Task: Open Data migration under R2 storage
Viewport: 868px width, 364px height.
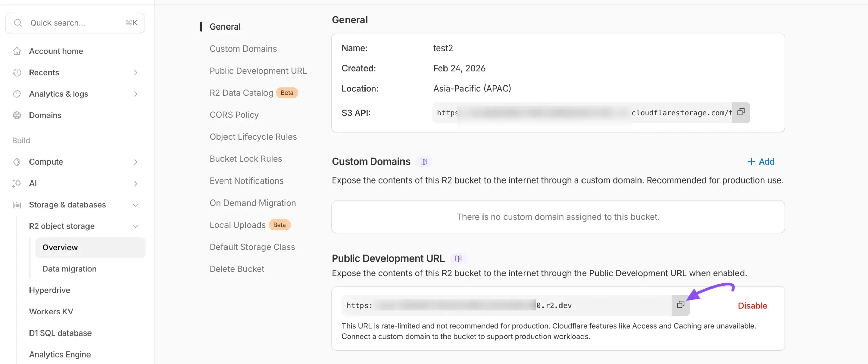Action: coord(70,269)
